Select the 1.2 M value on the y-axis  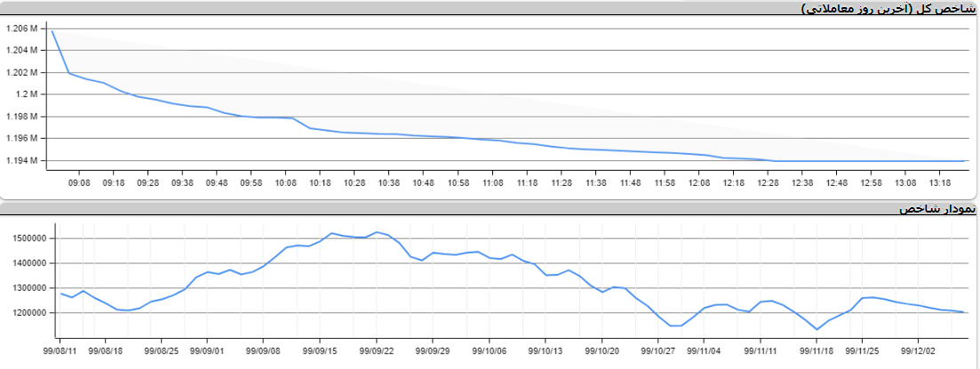point(28,94)
